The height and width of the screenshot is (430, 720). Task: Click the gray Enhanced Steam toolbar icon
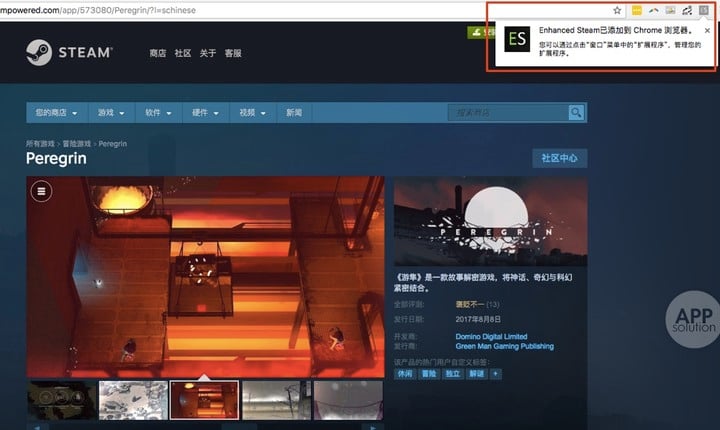[x=703, y=10]
